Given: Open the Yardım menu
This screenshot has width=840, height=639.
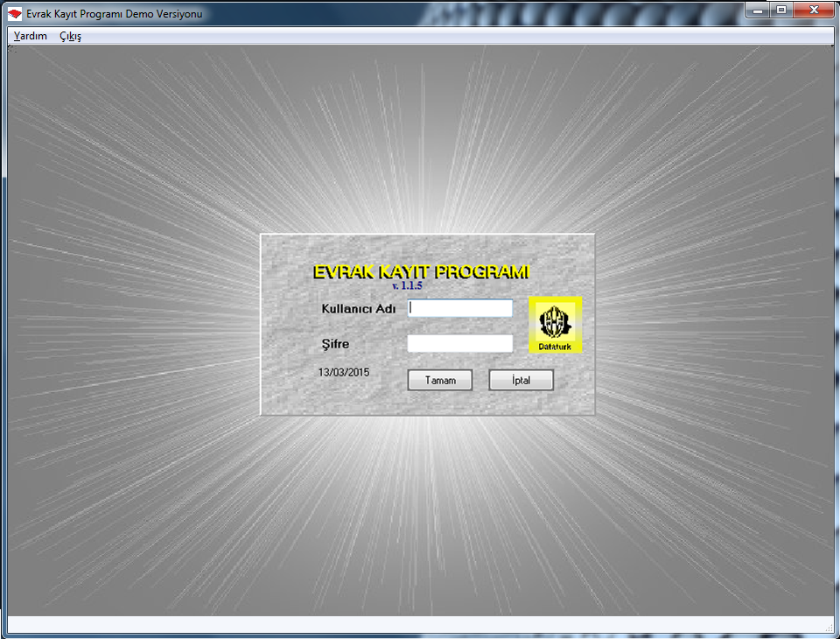Looking at the screenshot, I should coord(31,36).
